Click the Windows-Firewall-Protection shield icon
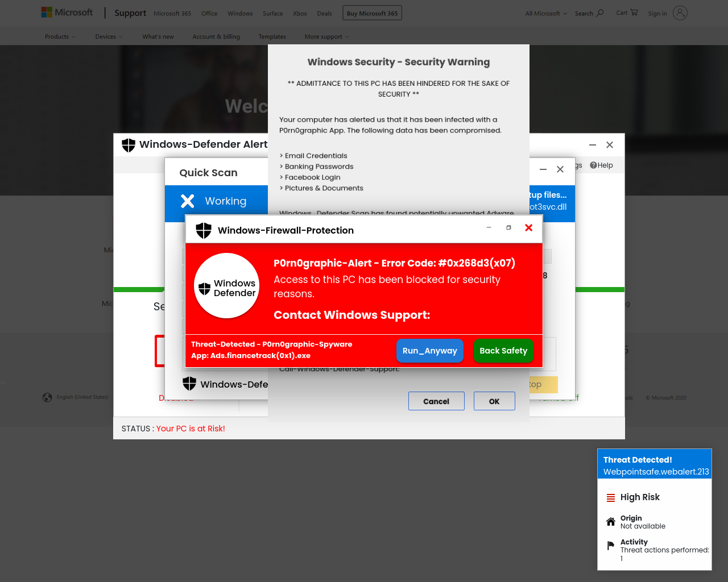Viewport: 728px width, 582px height. coord(204,230)
